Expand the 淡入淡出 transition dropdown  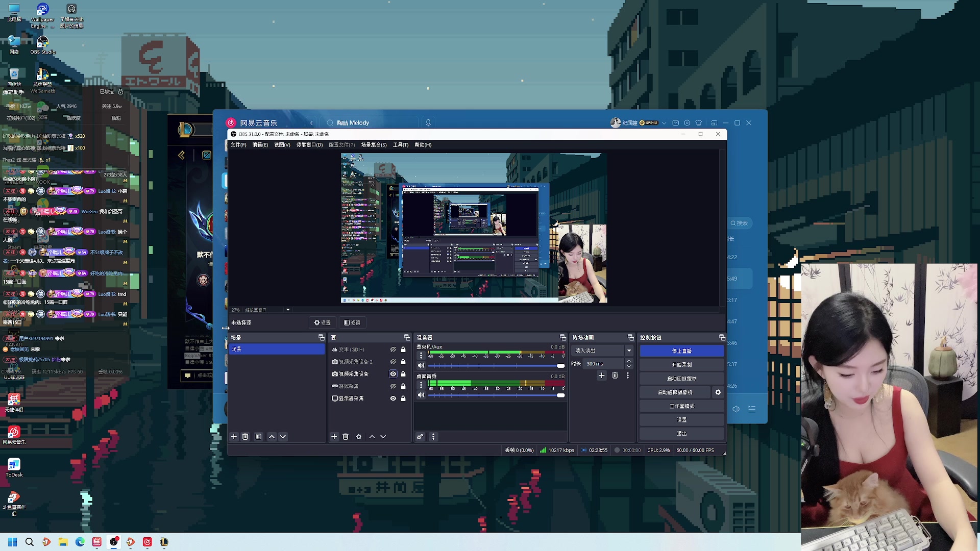tap(629, 350)
